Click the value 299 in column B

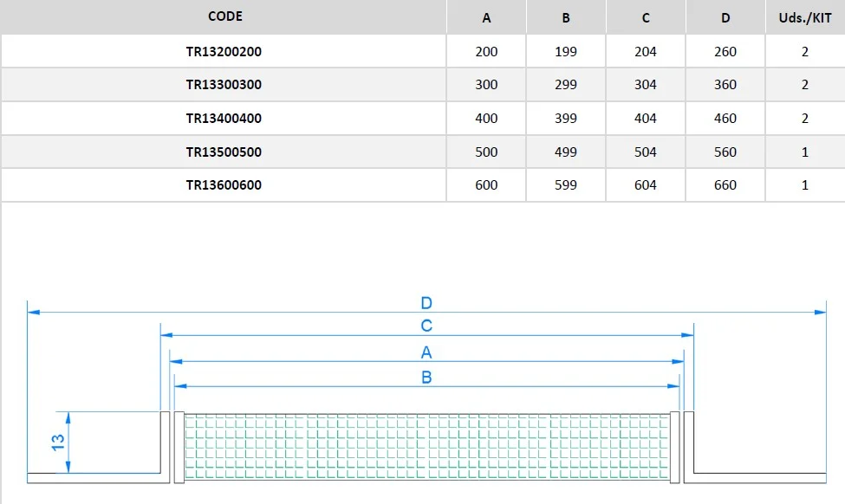(x=566, y=85)
